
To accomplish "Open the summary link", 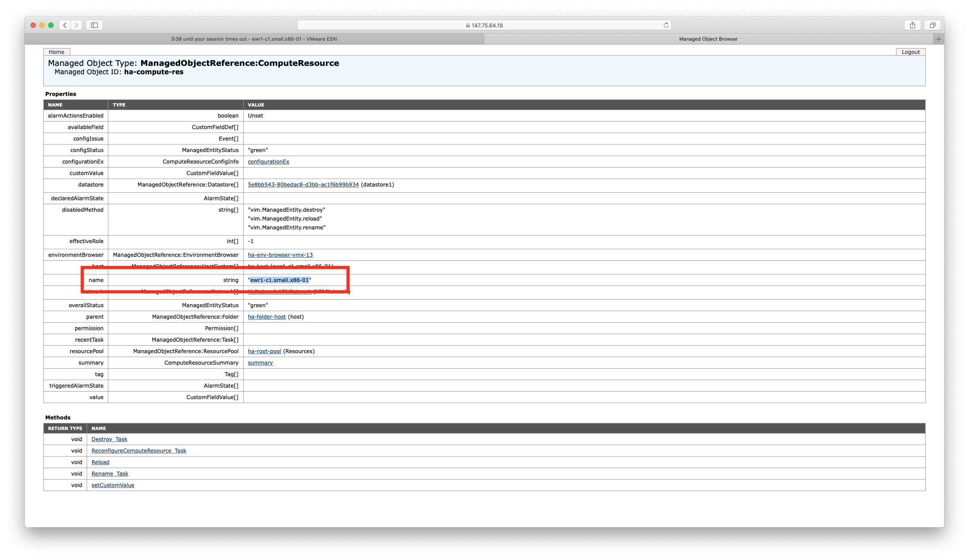I will [260, 363].
